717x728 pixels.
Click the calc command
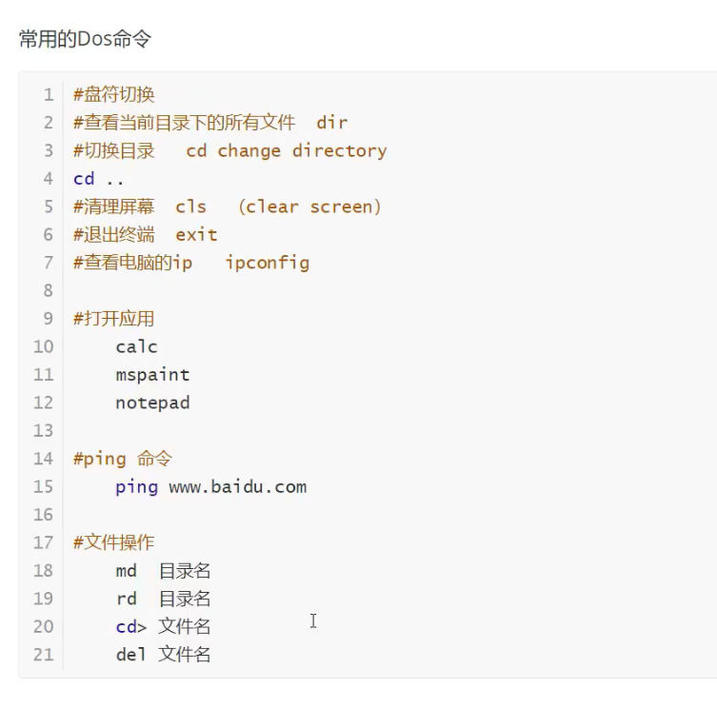coord(136,346)
